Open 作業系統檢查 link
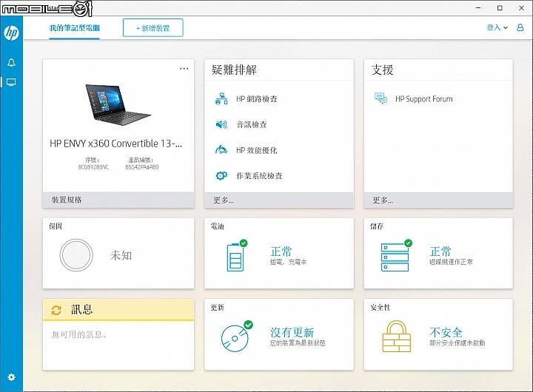Viewport: 533px width, 392px height. (x=259, y=176)
